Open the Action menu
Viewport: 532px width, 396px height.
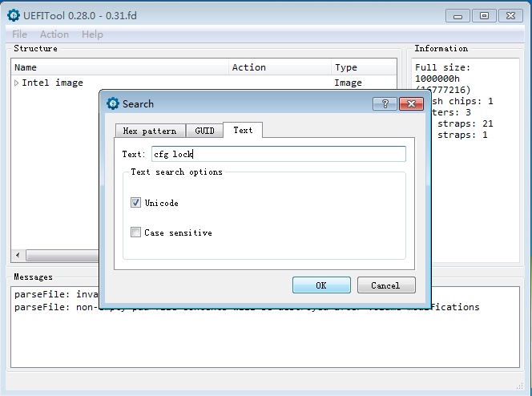point(54,34)
